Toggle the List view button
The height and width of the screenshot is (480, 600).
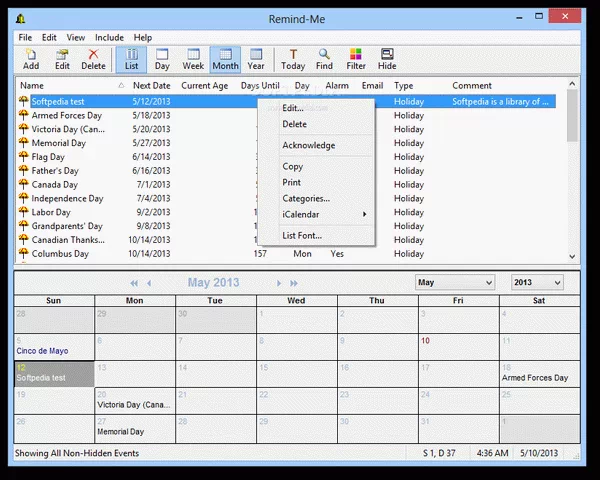131,58
